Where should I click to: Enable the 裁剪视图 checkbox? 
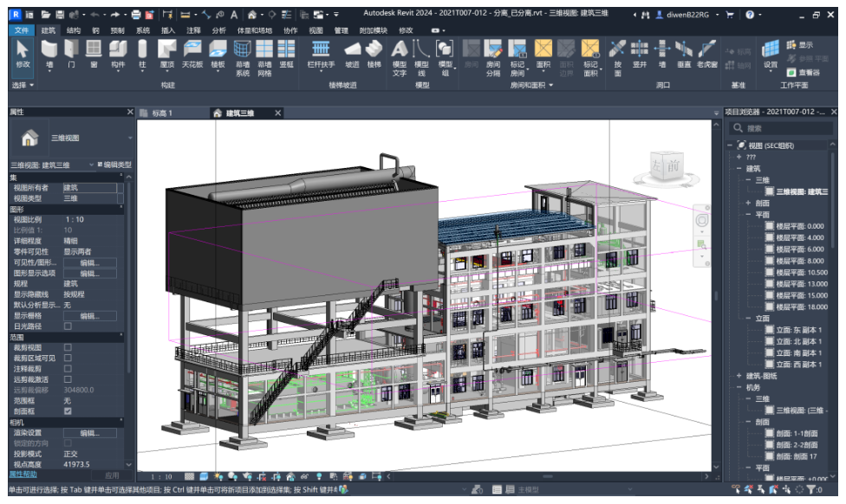68,346
